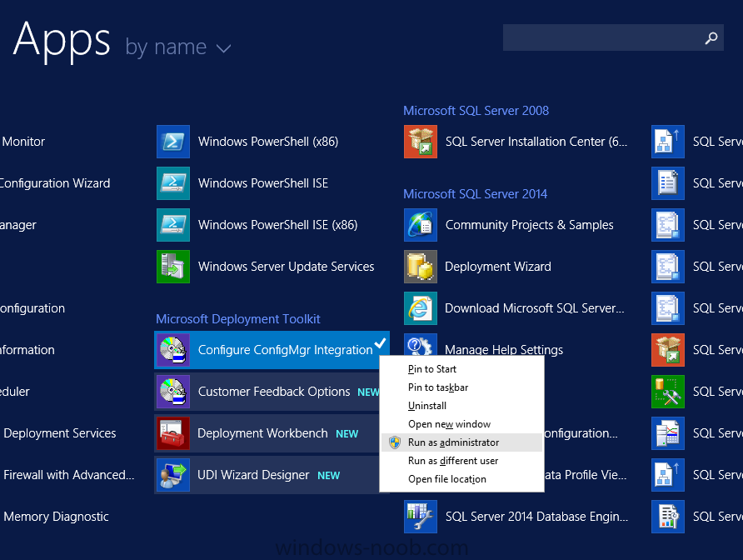Click Community Projects & Samples label
Image resolution: width=743 pixels, height=560 pixels.
pos(529,225)
